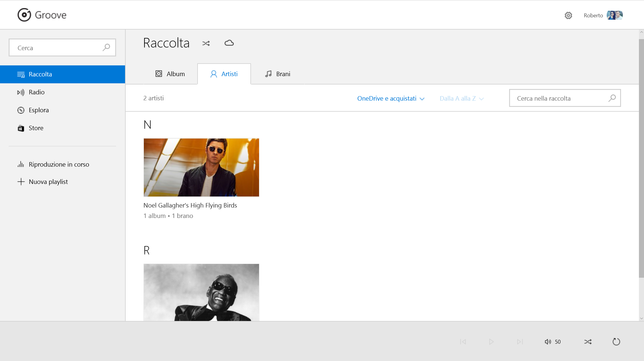Click the play button
The image size is (644, 361).
tap(491, 342)
